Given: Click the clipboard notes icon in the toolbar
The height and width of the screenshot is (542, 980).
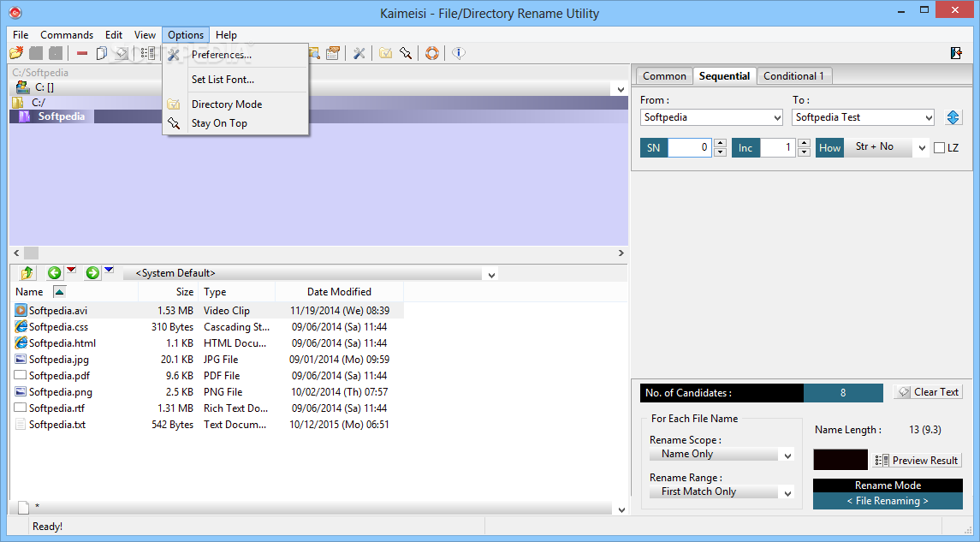Looking at the screenshot, I should (x=333, y=53).
